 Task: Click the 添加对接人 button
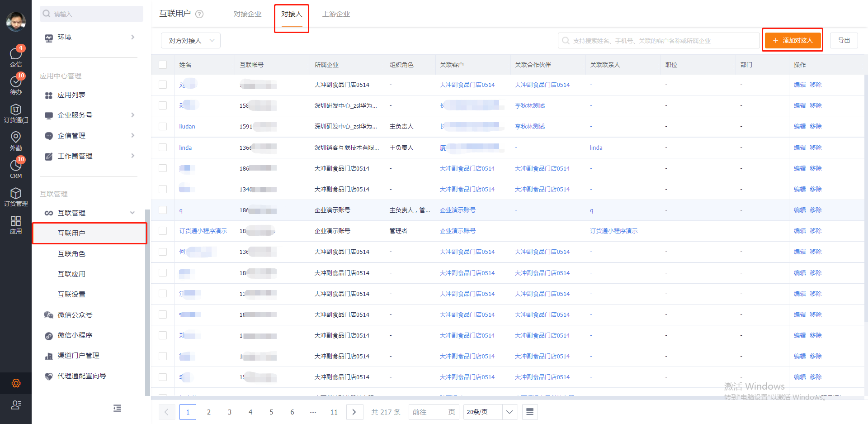793,40
